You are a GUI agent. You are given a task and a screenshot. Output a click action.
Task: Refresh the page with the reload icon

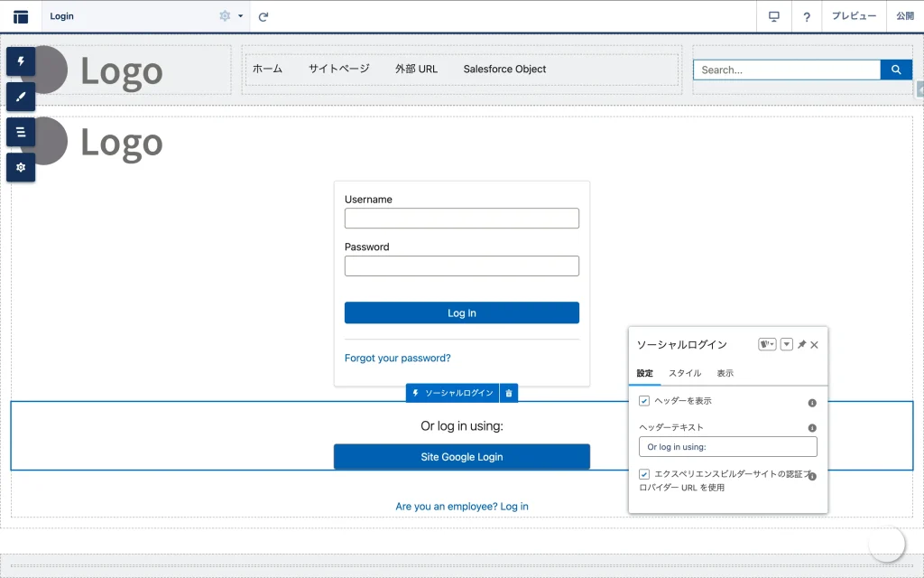point(263,16)
